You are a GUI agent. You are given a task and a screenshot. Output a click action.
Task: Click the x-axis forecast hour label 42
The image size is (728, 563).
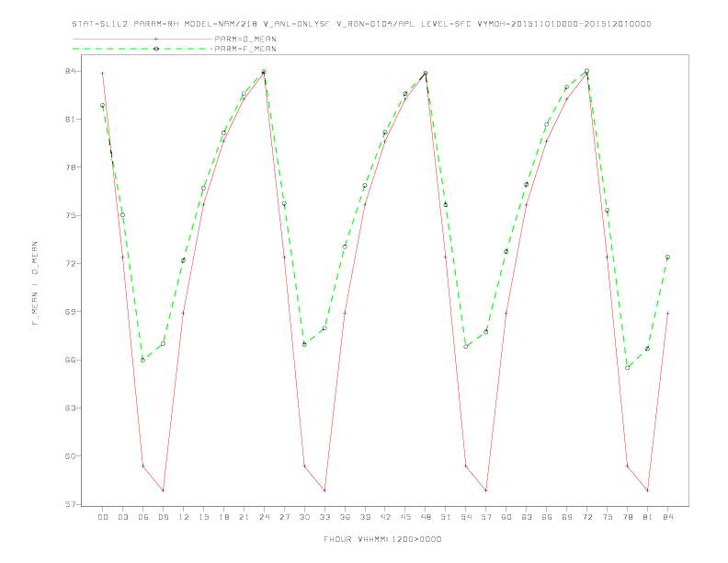[385, 517]
